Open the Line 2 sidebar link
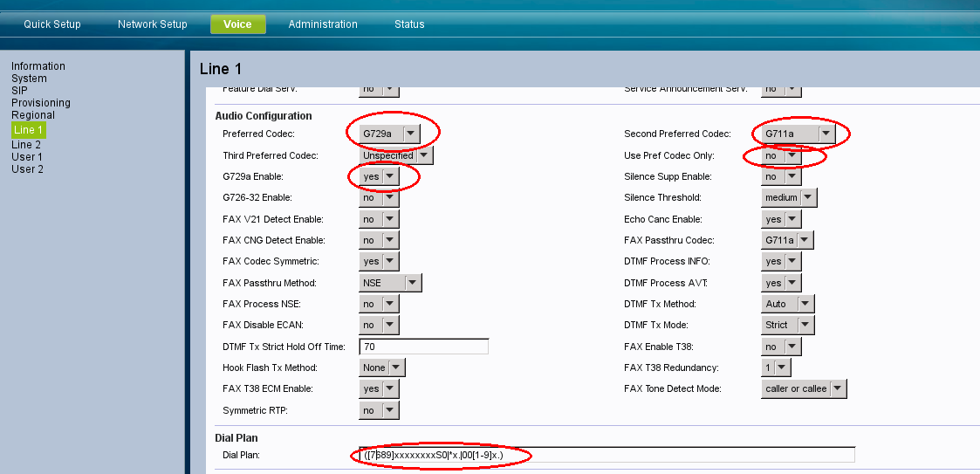Image resolution: width=980 pixels, height=474 pixels. click(26, 145)
